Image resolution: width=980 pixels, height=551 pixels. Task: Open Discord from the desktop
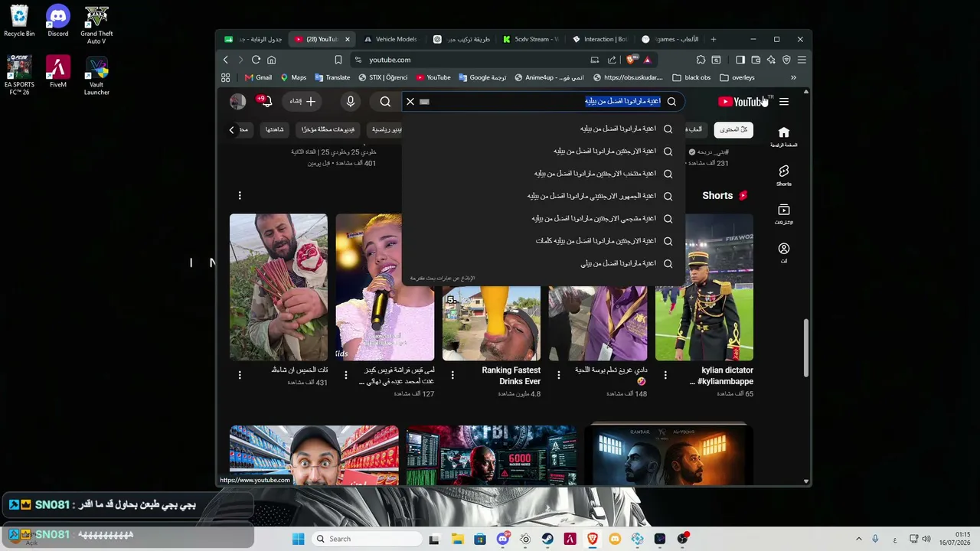[x=57, y=21]
